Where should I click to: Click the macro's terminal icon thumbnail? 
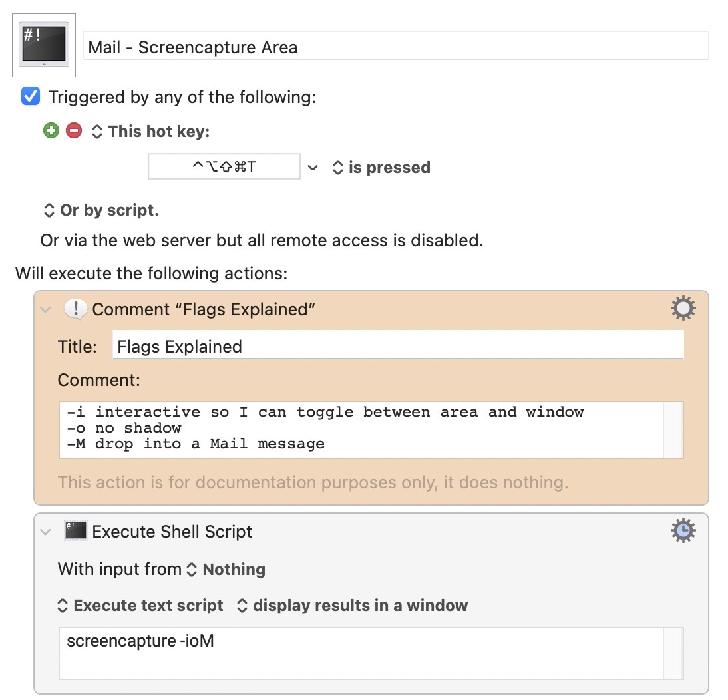44,45
